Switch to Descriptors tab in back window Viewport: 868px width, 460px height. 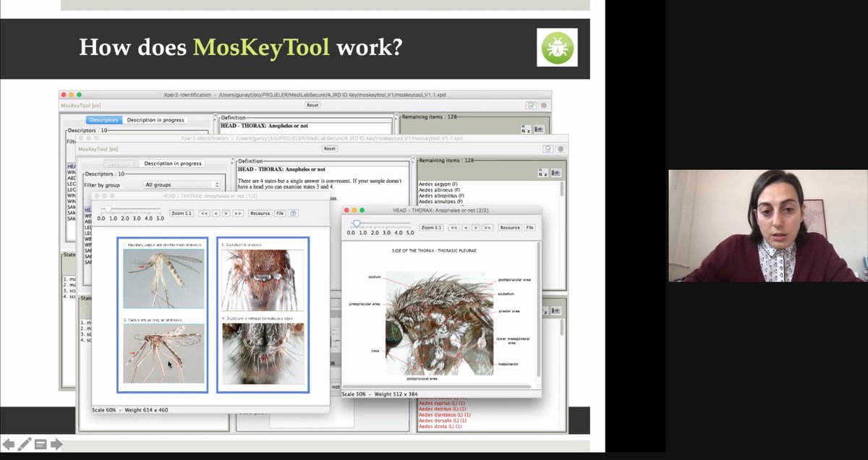tap(103, 120)
